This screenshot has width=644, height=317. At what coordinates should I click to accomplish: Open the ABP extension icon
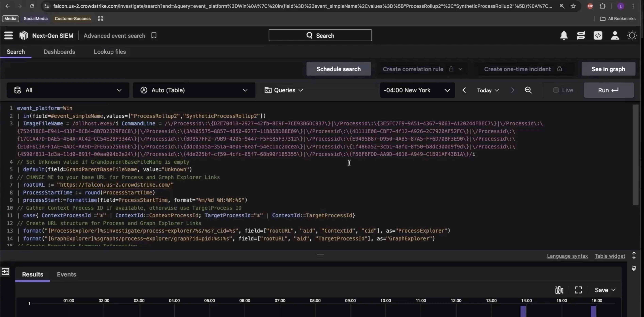[590, 6]
